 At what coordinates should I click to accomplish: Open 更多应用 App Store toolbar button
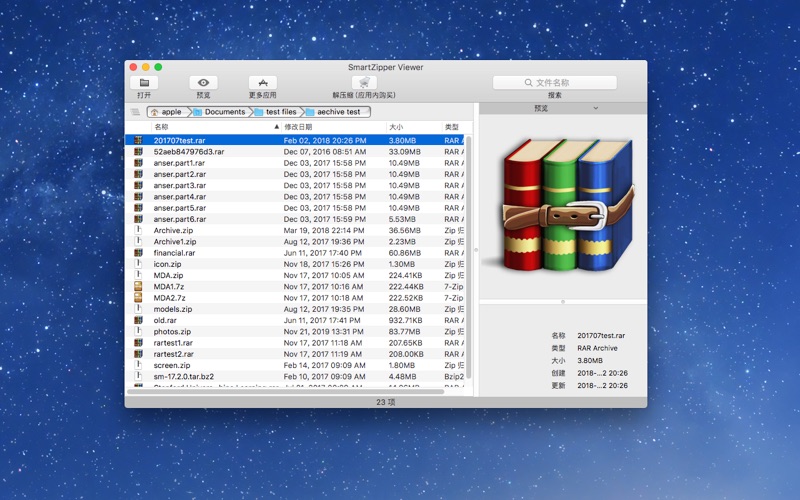click(x=263, y=83)
